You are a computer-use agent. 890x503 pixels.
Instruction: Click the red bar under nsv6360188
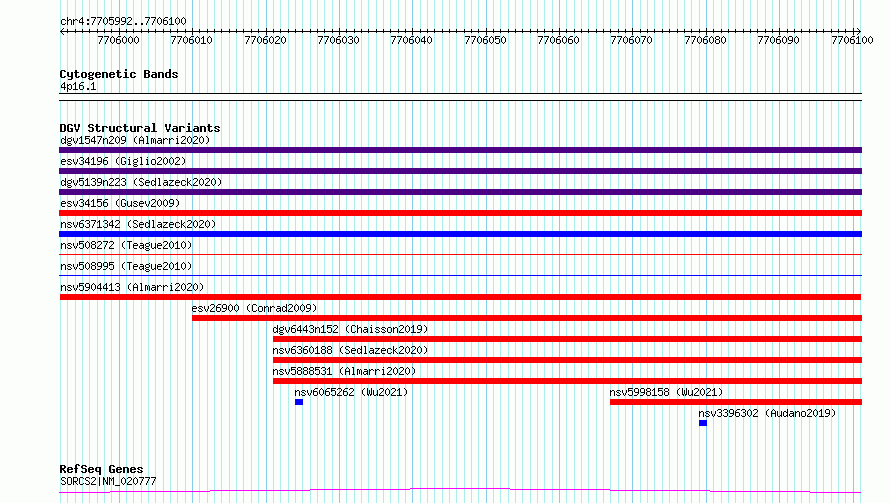coord(568,360)
